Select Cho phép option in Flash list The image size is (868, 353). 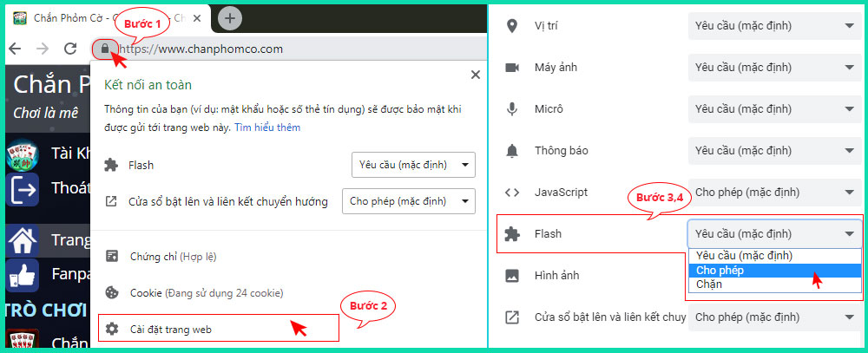point(775,271)
